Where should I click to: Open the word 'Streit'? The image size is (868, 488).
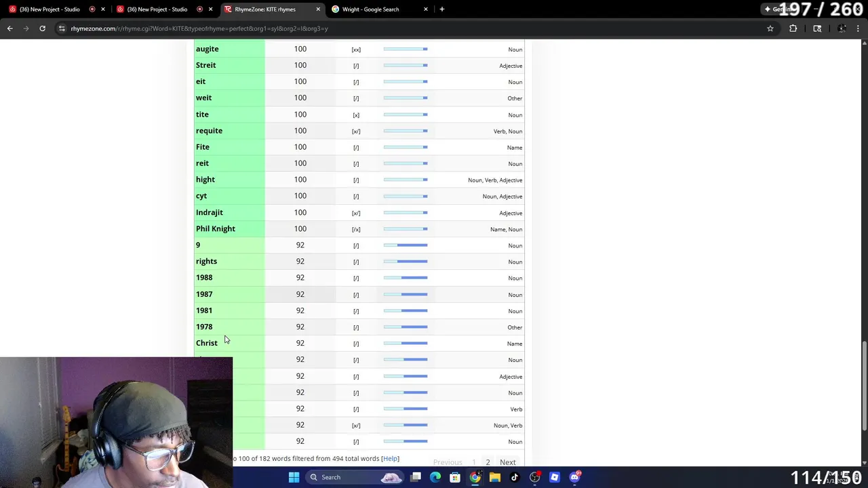point(205,65)
